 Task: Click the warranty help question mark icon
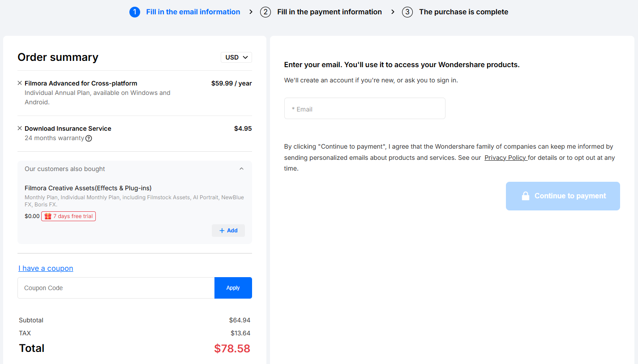89,138
